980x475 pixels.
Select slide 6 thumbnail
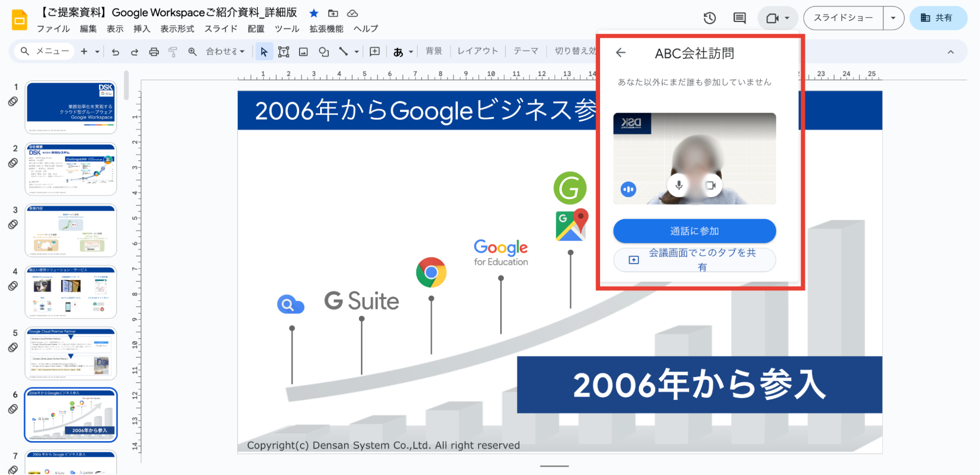coord(71,415)
